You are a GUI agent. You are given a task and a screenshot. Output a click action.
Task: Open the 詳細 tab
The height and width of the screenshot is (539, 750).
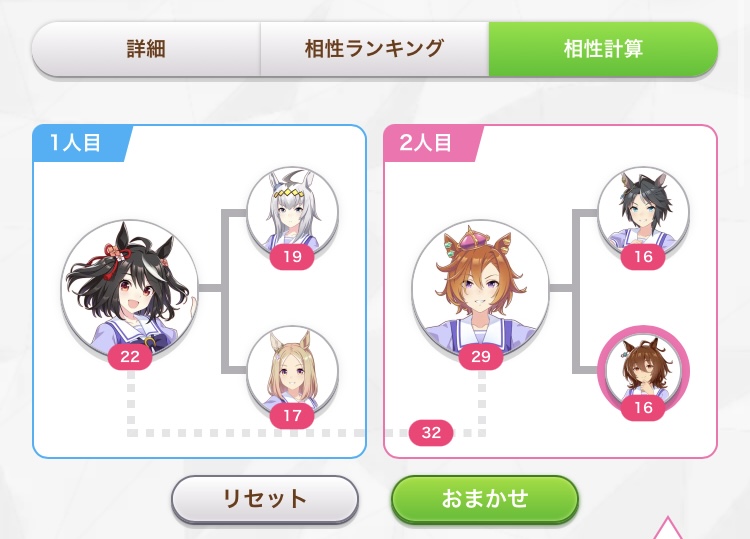click(x=146, y=49)
